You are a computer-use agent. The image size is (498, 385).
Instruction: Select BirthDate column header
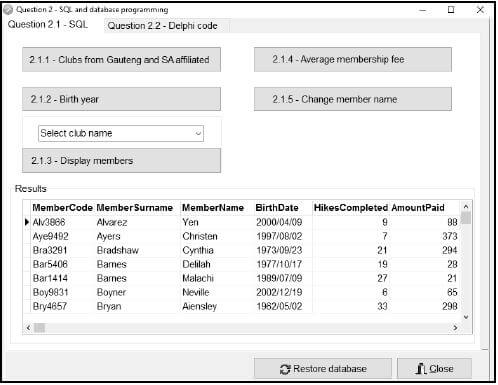pos(277,208)
